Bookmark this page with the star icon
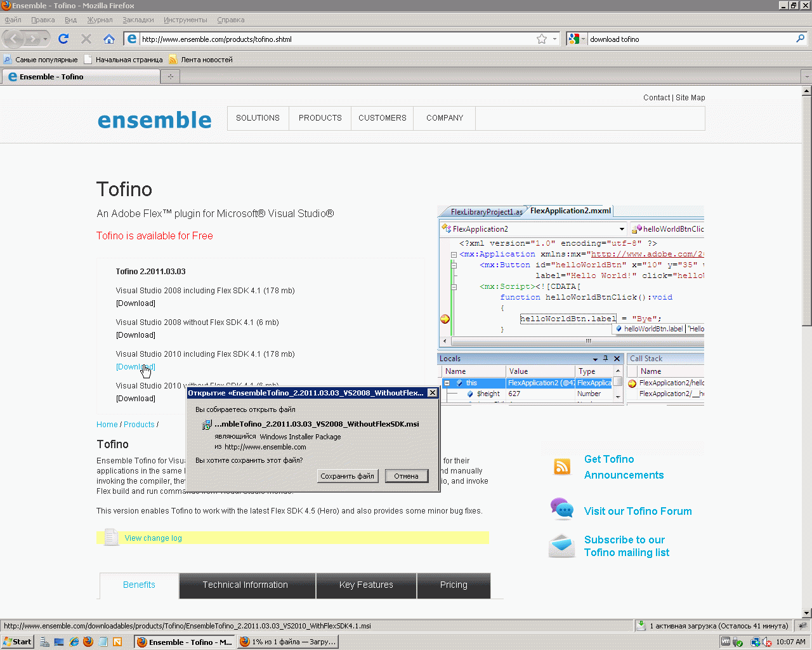The width and height of the screenshot is (812, 650). 542,39
